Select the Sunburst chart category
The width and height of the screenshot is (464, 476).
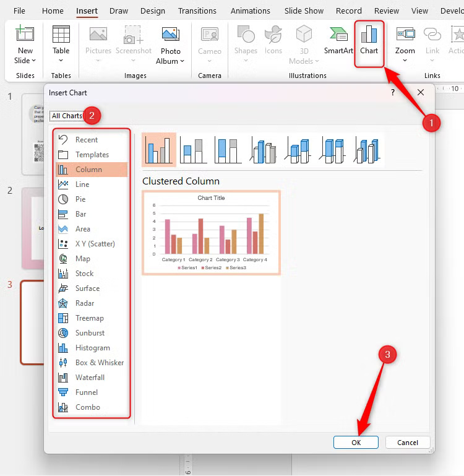(92, 333)
